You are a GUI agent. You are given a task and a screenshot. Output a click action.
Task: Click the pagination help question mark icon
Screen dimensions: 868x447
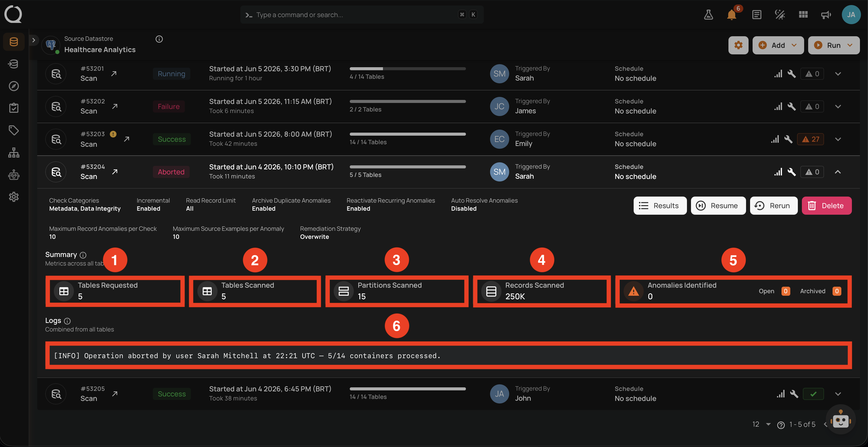pos(781,425)
